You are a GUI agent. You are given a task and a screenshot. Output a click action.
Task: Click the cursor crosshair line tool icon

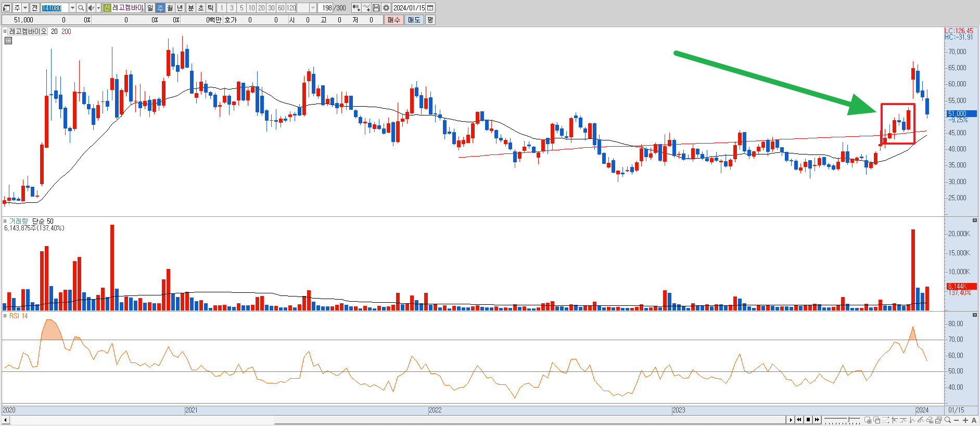point(895,420)
